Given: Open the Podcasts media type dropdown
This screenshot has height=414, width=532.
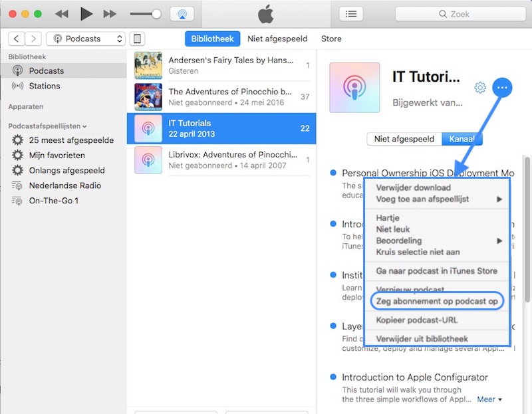Looking at the screenshot, I should pyautogui.click(x=86, y=39).
